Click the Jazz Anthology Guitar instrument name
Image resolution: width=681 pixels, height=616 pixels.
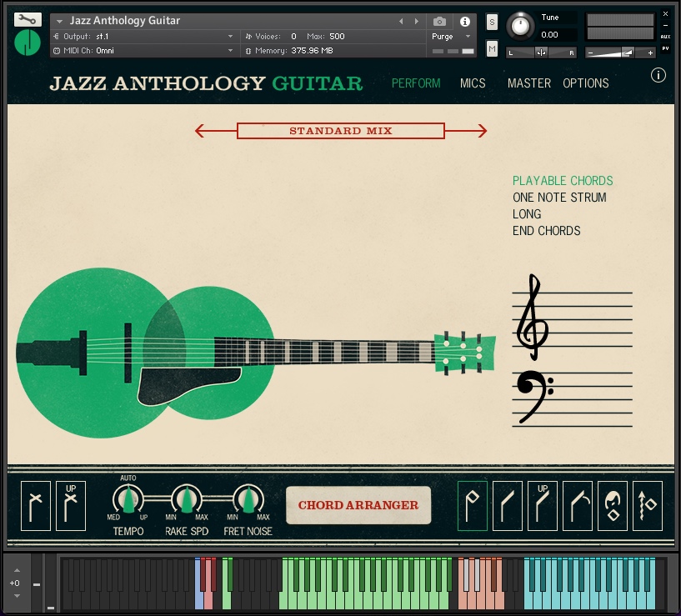point(125,20)
